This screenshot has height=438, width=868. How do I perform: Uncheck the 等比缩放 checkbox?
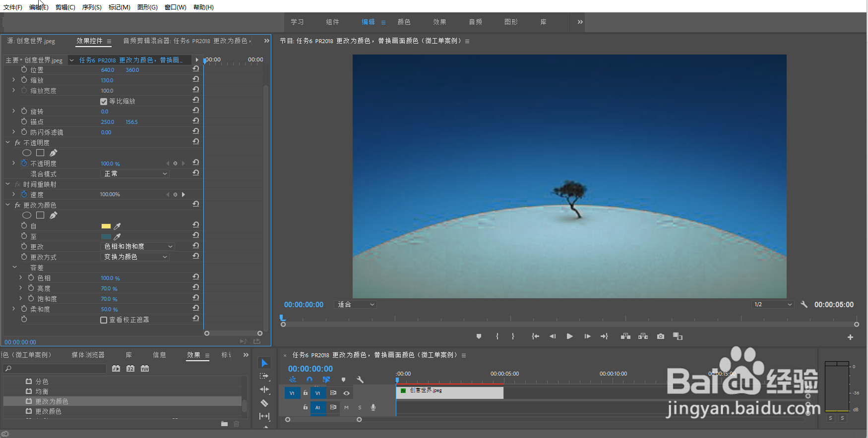coord(104,102)
